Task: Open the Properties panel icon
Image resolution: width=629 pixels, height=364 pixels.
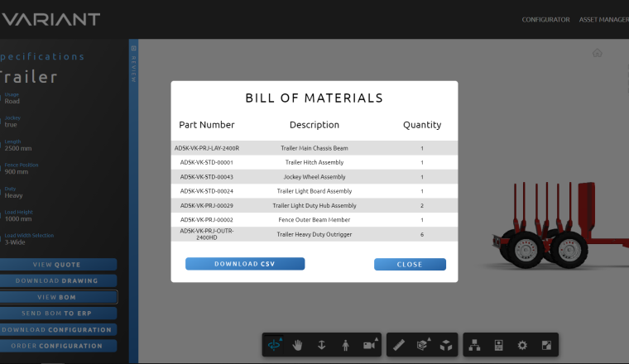Action: pyautogui.click(x=498, y=345)
